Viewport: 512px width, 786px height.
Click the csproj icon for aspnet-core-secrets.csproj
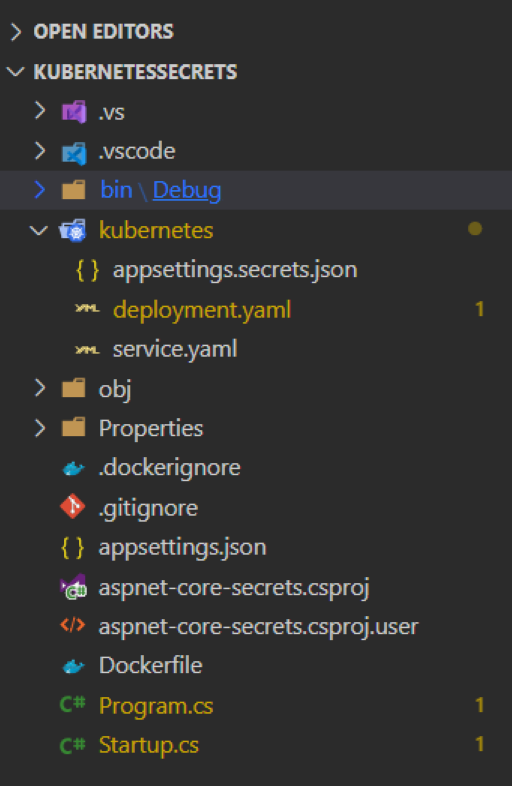(x=73, y=587)
